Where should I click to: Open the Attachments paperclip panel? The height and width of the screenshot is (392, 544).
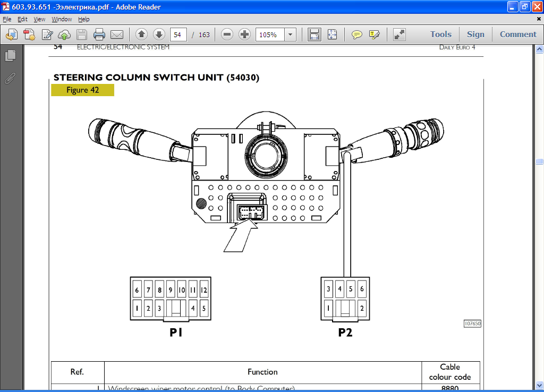[10, 79]
